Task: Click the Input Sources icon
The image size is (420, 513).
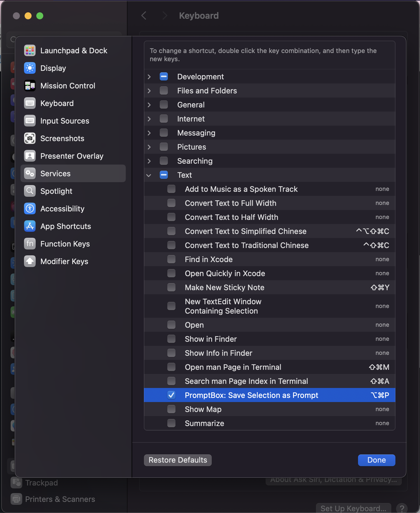Action: (30, 121)
